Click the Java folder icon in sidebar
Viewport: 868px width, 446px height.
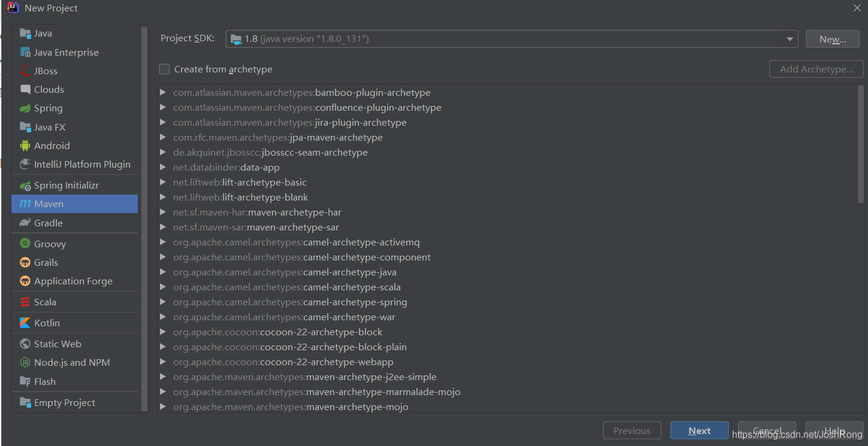coord(25,34)
